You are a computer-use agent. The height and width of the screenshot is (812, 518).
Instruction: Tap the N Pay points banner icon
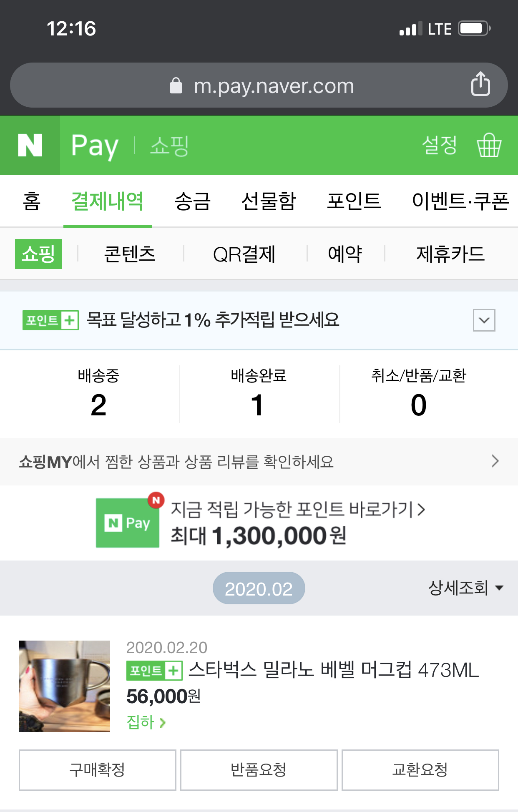[128, 523]
